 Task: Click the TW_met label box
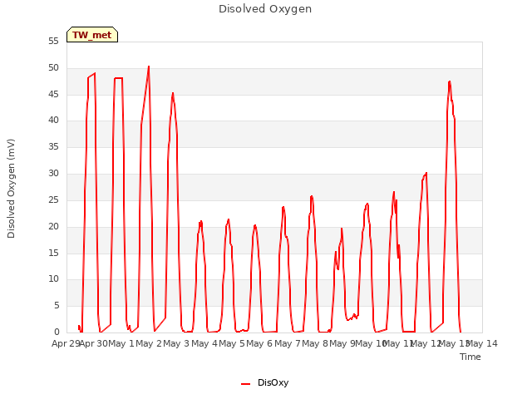92,35
